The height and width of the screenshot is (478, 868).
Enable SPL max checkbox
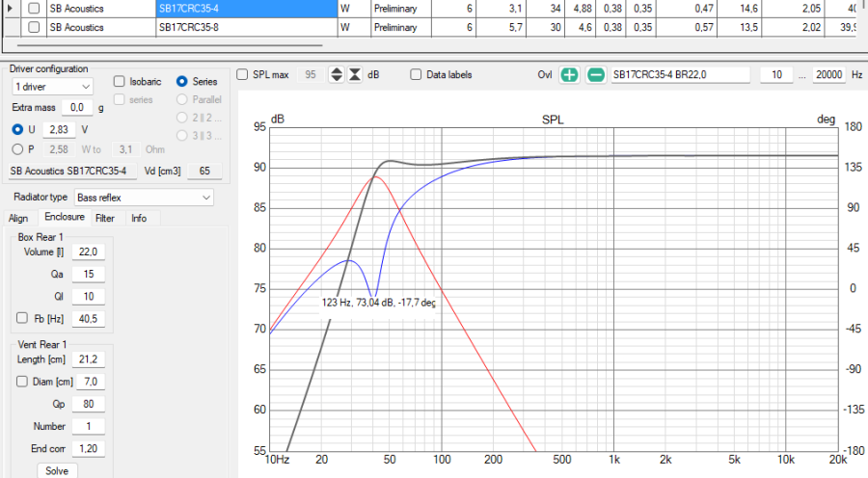click(x=242, y=75)
